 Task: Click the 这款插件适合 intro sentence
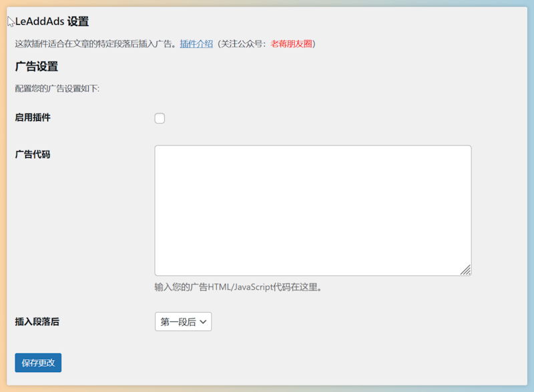[x=95, y=44]
